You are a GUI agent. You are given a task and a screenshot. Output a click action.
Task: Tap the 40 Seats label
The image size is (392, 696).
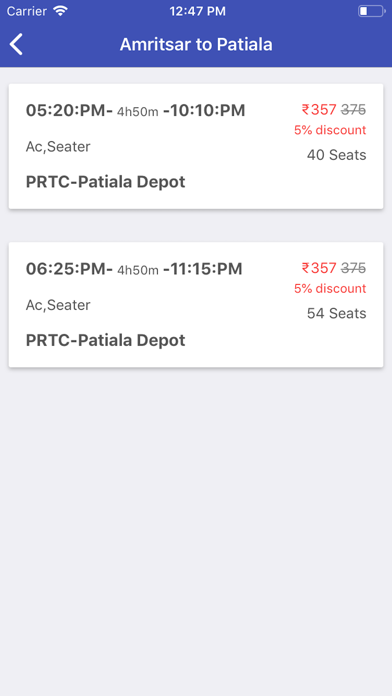coord(337,155)
